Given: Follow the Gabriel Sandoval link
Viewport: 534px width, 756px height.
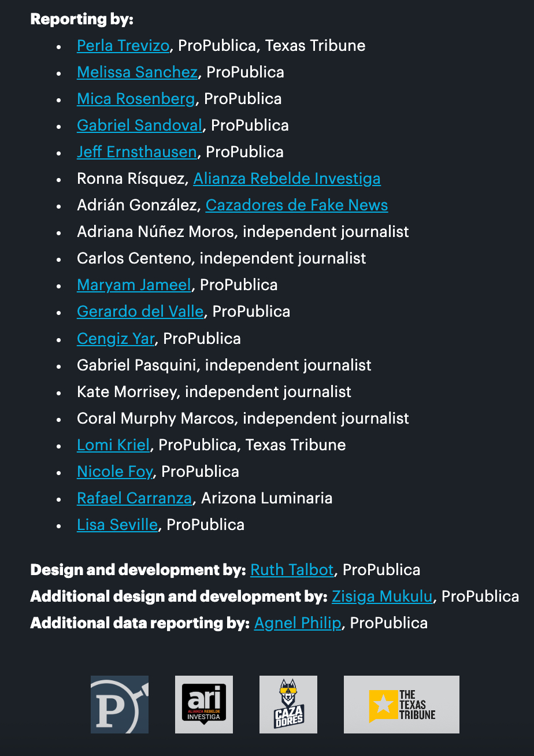Looking at the screenshot, I should pos(139,125).
